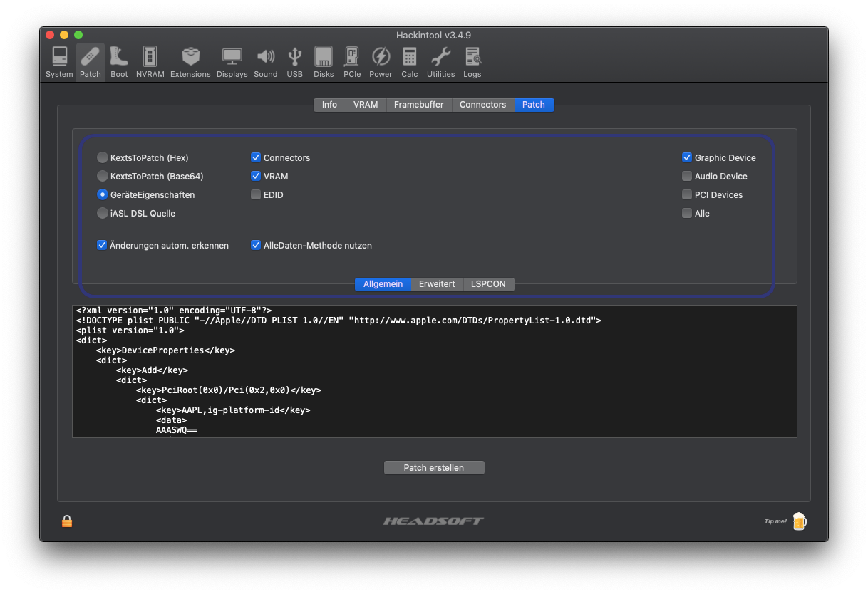Toggle AlleDaten-Methode nutzen checkbox
Image resolution: width=868 pixels, height=594 pixels.
coord(256,245)
